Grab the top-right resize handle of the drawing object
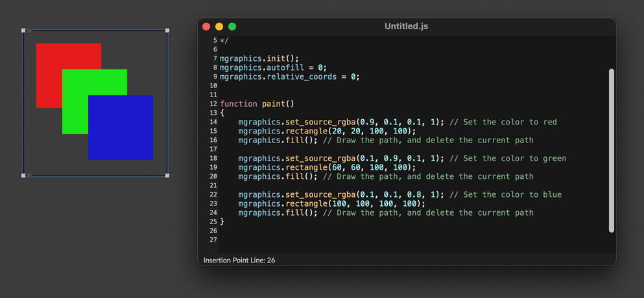644x298 pixels. tap(167, 30)
